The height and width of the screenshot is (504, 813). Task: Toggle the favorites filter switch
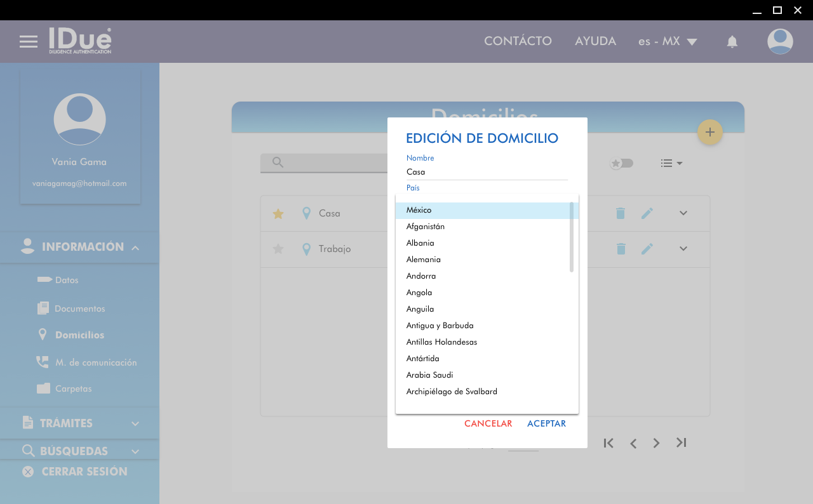click(621, 163)
